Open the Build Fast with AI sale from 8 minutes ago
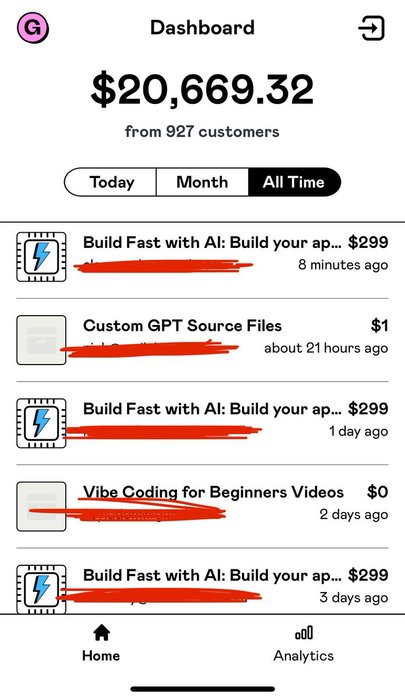Viewport: 405px width, 700px height. point(202,257)
